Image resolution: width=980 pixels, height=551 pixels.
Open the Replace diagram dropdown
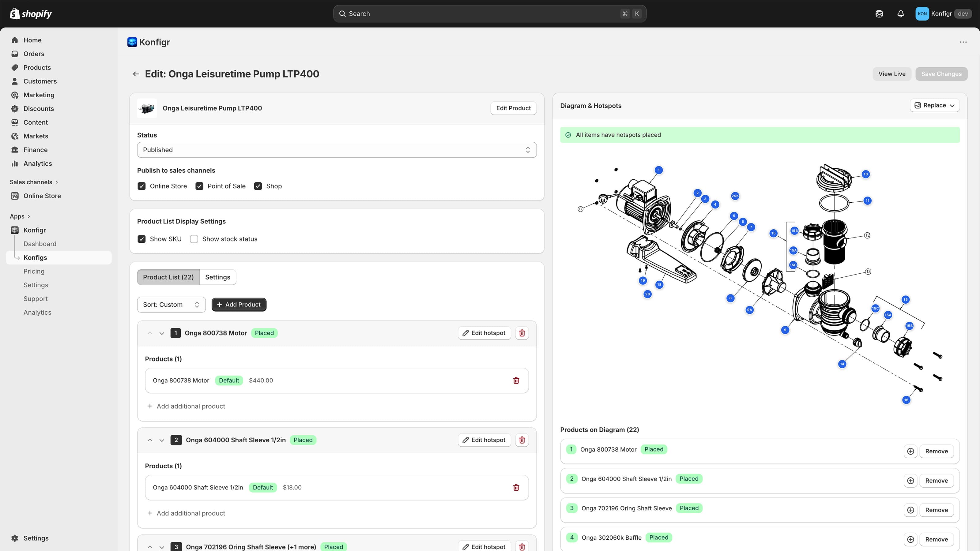coord(934,105)
